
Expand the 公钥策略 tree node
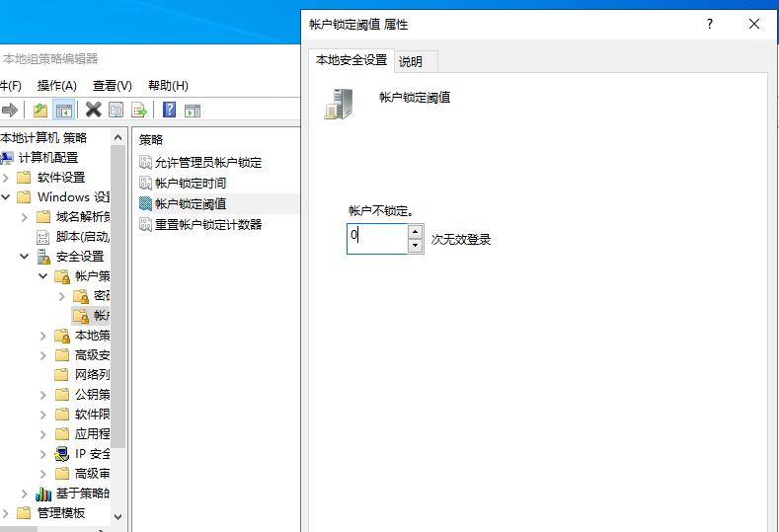(x=43, y=395)
